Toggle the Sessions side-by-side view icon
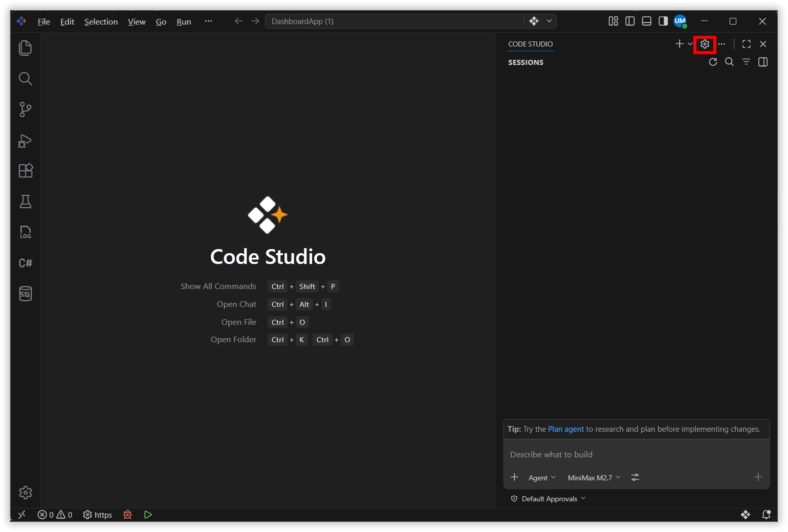 (763, 62)
